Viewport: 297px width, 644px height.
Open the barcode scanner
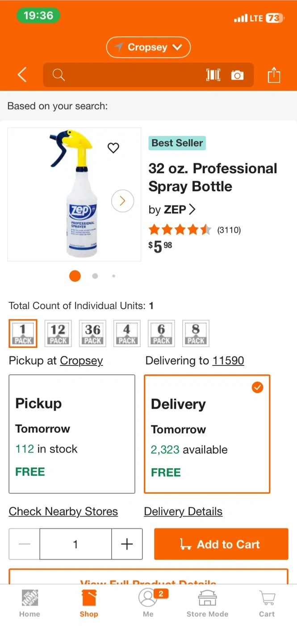pyautogui.click(x=213, y=75)
